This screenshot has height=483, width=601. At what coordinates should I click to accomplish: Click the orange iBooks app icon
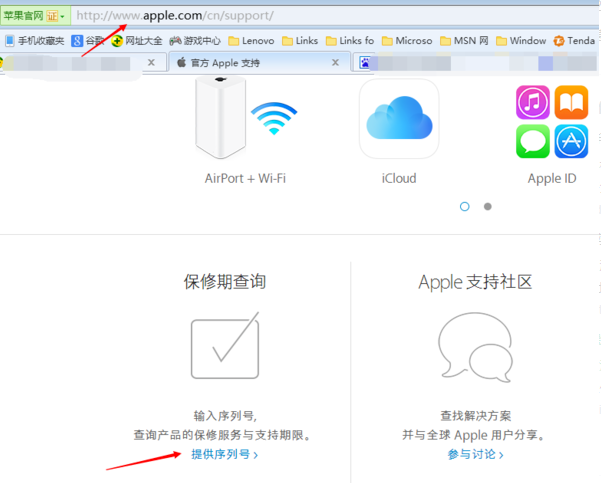(571, 103)
